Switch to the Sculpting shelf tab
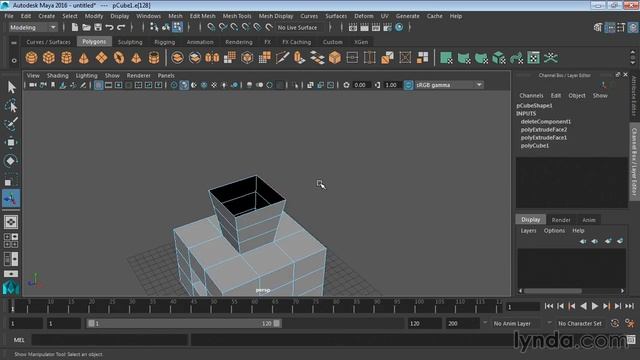Screen dimensions: 640x360 pos(130,42)
